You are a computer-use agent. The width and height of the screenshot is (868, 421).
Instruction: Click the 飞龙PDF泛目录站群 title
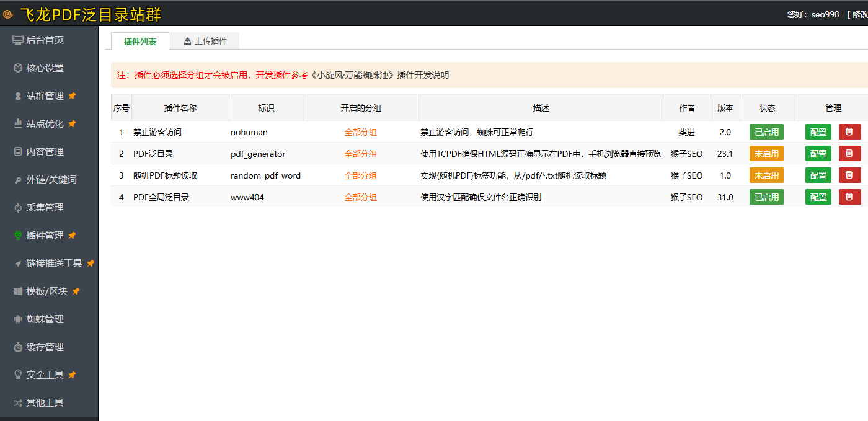(x=91, y=14)
